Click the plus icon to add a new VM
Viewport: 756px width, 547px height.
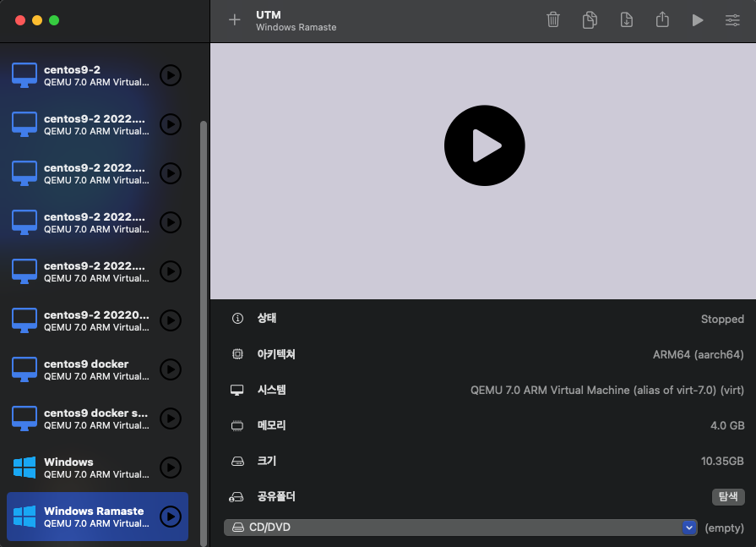234,19
